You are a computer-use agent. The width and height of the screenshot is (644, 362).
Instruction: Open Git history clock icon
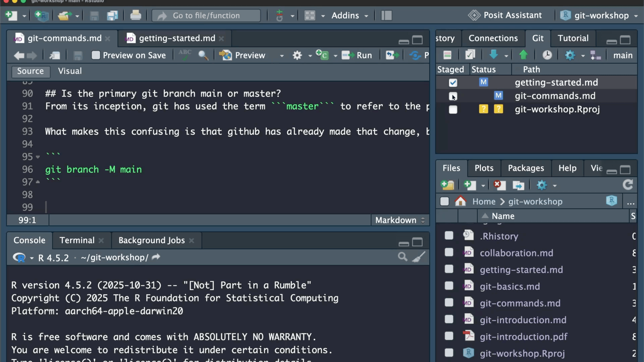[x=547, y=55]
